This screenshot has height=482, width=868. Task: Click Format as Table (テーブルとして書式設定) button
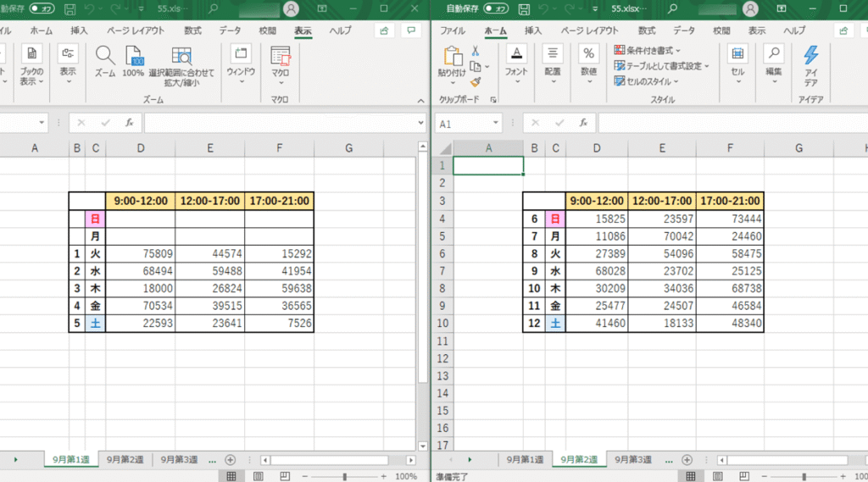click(x=663, y=66)
